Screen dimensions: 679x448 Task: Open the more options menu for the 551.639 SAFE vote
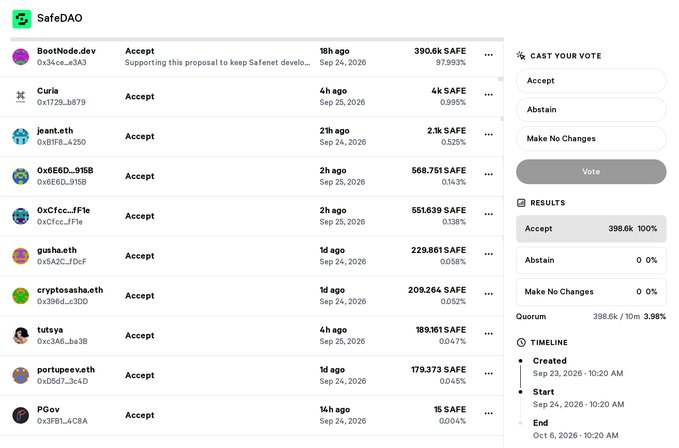488,214
